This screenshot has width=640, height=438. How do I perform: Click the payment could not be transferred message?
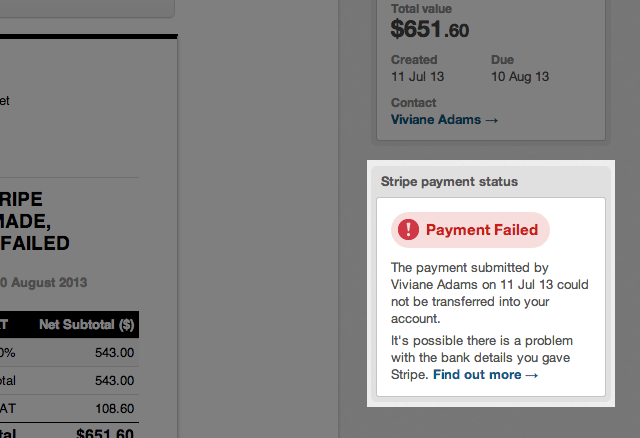click(489, 293)
